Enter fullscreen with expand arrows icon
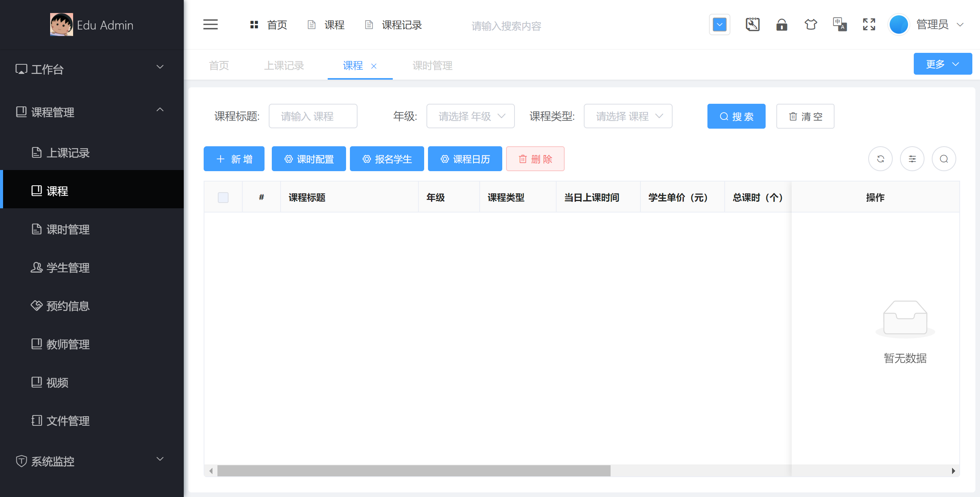 pyautogui.click(x=869, y=25)
